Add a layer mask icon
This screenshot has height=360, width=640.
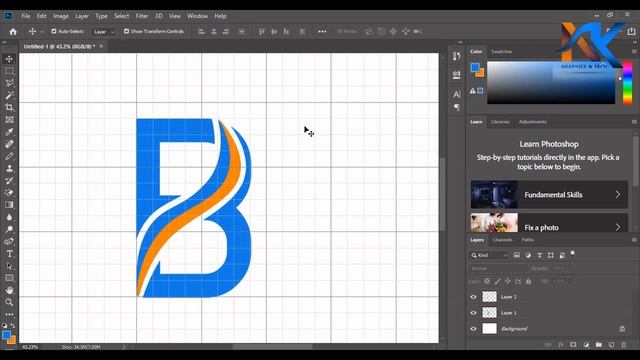click(x=573, y=345)
